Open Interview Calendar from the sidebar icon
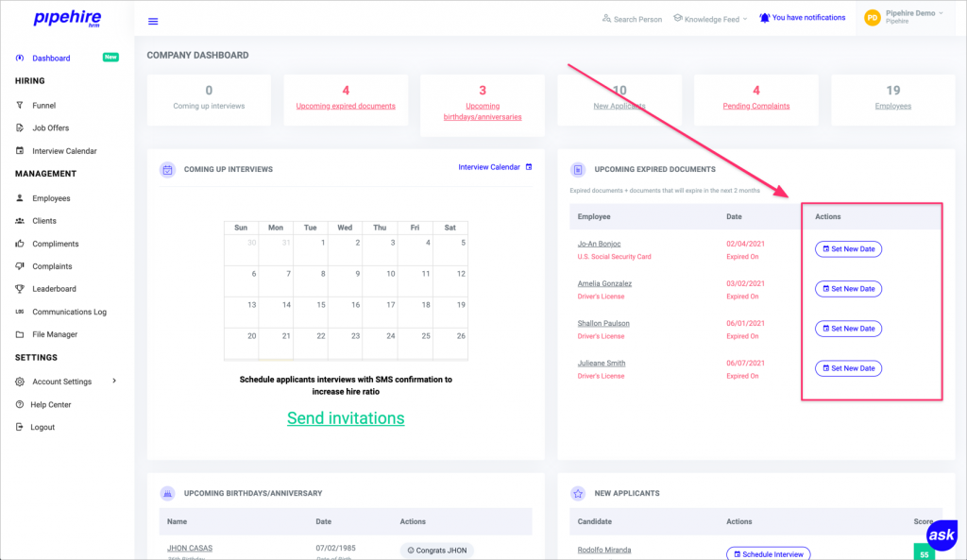967x560 pixels. coord(21,150)
